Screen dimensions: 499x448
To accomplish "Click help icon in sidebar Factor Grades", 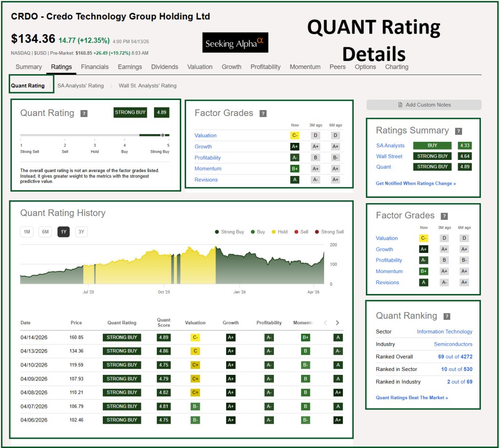I will tap(444, 216).
